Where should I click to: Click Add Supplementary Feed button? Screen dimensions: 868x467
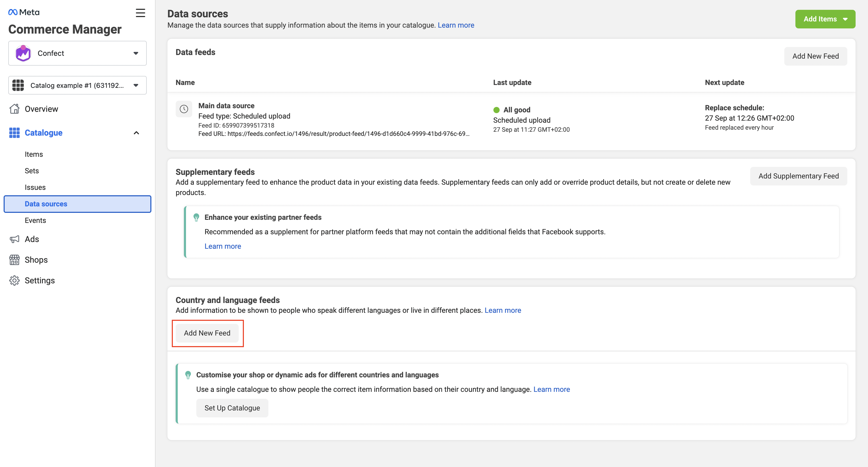(799, 176)
